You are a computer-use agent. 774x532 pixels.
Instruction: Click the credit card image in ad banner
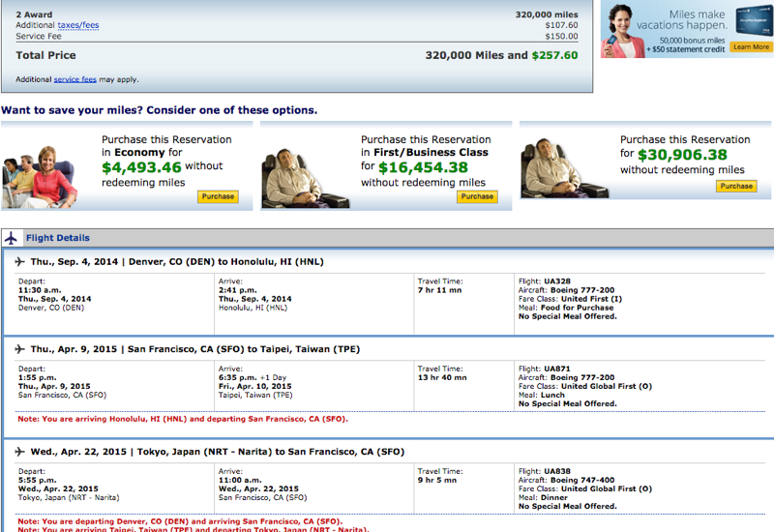click(754, 20)
